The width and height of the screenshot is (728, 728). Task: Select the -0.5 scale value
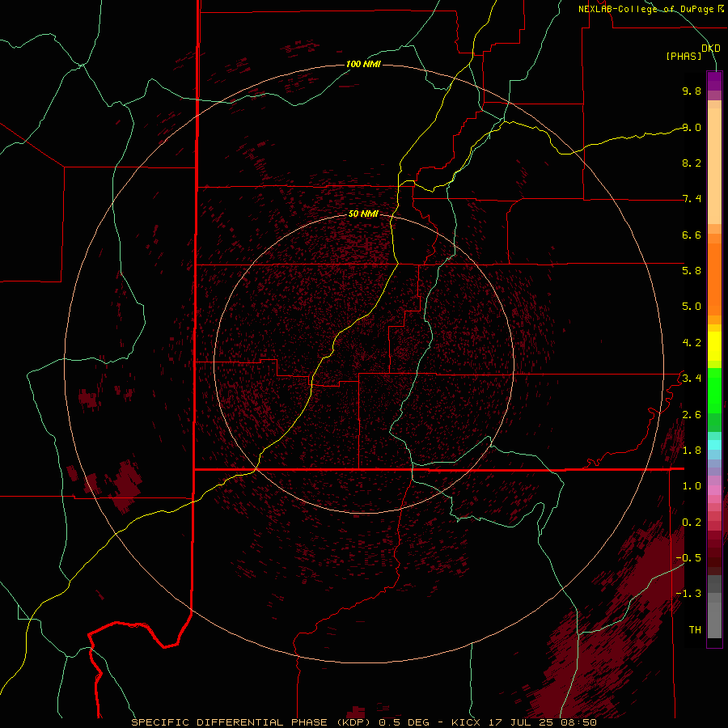(x=688, y=557)
